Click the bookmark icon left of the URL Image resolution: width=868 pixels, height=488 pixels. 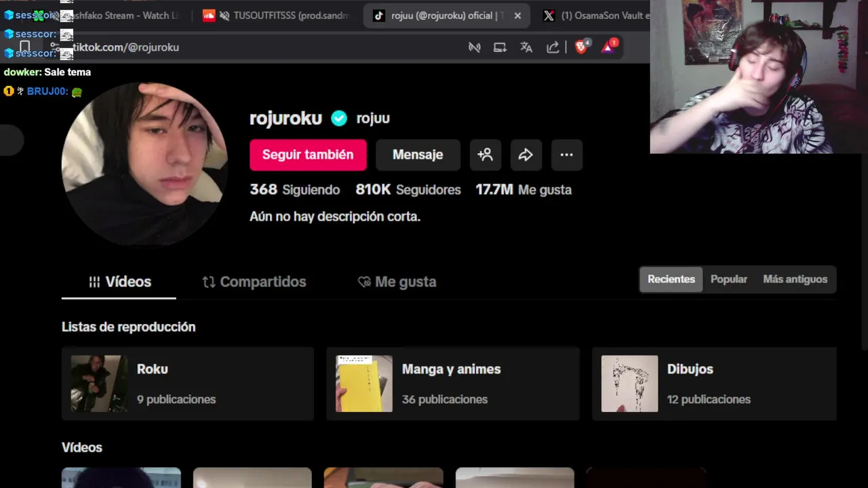tap(24, 47)
